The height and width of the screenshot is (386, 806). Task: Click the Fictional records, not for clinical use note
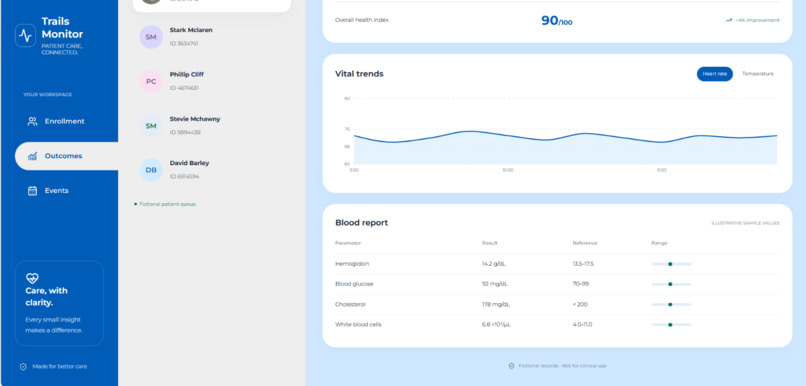[x=562, y=366]
